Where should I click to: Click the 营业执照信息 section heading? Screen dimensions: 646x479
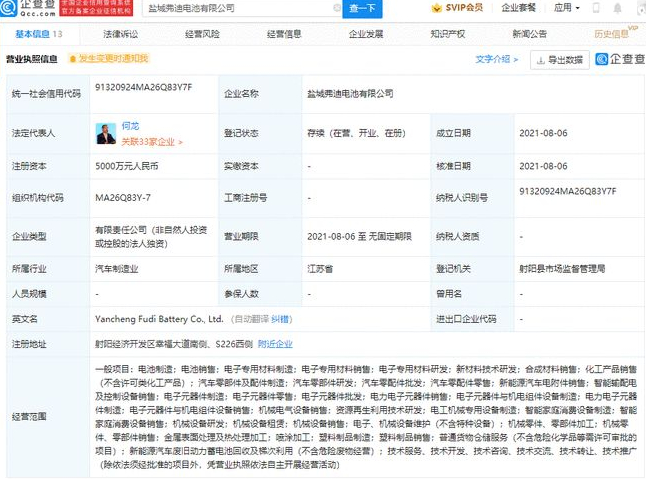[32, 59]
